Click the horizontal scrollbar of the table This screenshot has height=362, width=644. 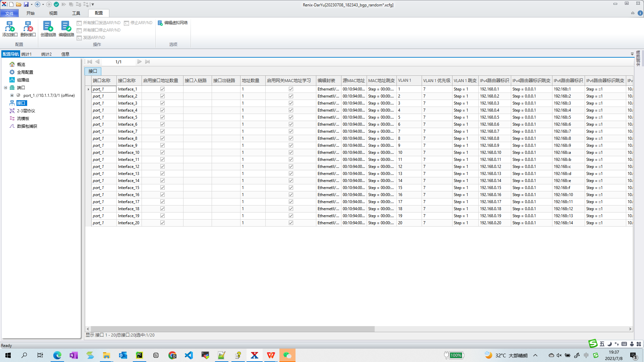pos(232,329)
